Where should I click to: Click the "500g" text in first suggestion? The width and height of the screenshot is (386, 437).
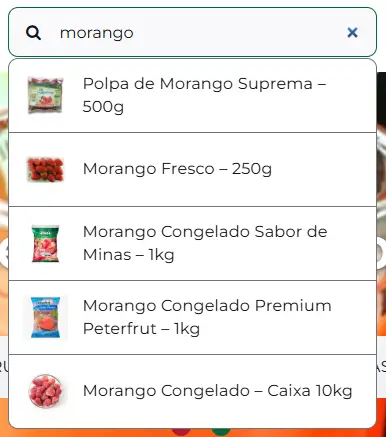103,107
